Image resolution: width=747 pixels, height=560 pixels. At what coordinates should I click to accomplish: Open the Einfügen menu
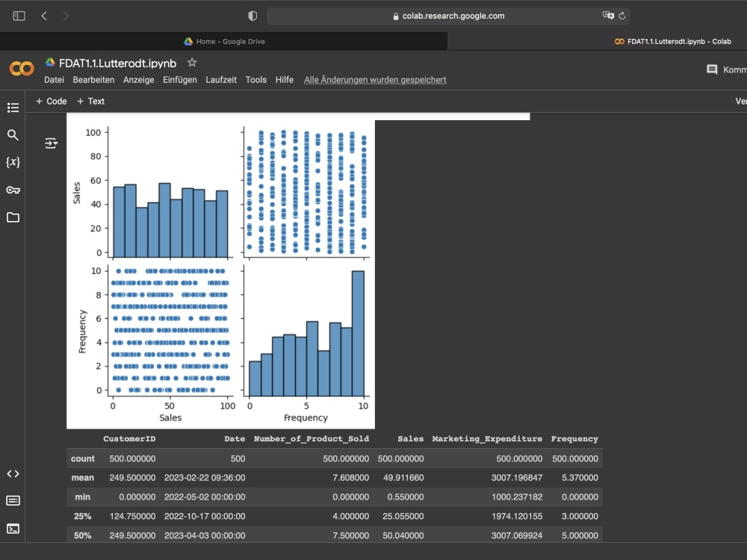click(179, 80)
